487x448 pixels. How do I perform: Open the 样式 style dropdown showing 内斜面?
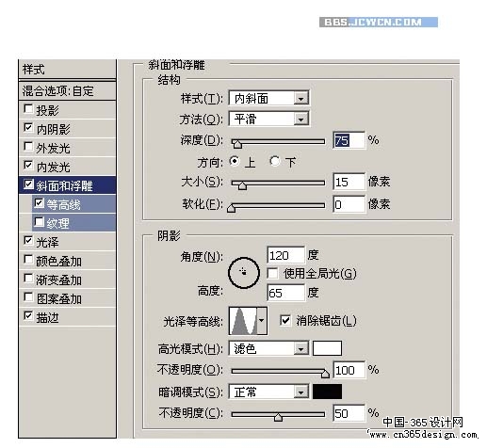(269, 99)
